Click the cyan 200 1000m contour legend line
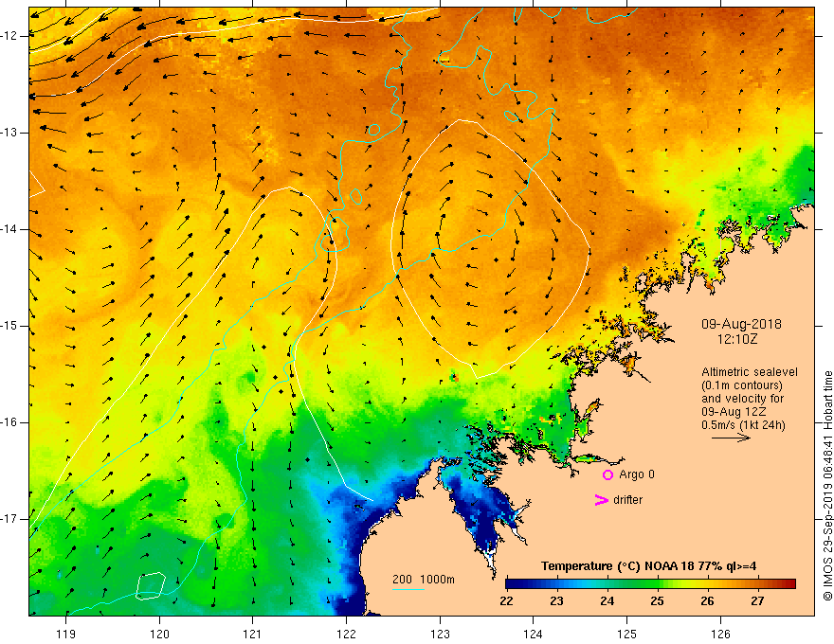This screenshot has height=644, width=834. click(408, 589)
